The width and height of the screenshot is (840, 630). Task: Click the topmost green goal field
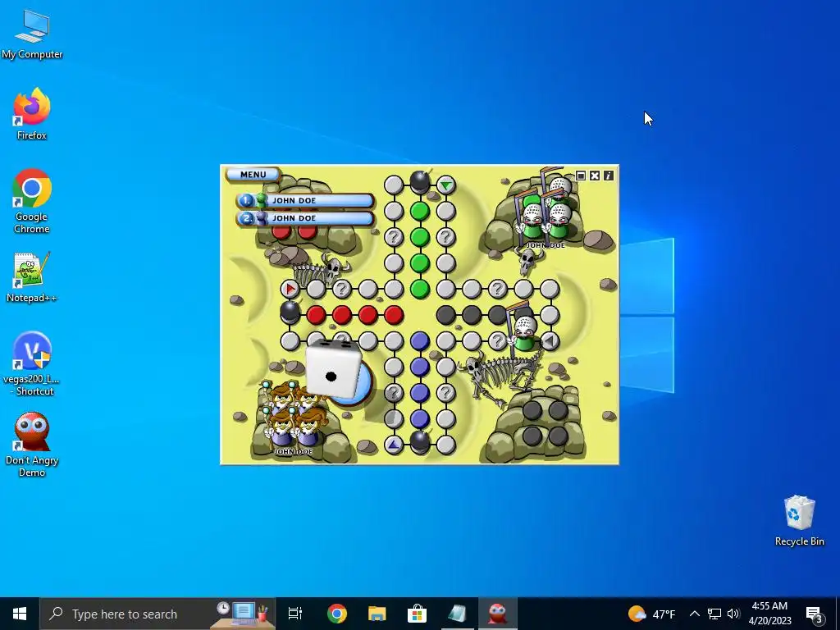(x=420, y=211)
